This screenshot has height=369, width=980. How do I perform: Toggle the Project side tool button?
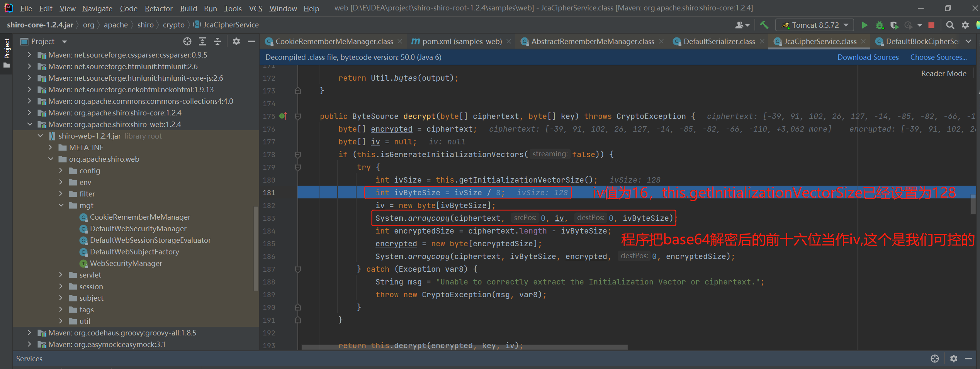[x=7, y=53]
